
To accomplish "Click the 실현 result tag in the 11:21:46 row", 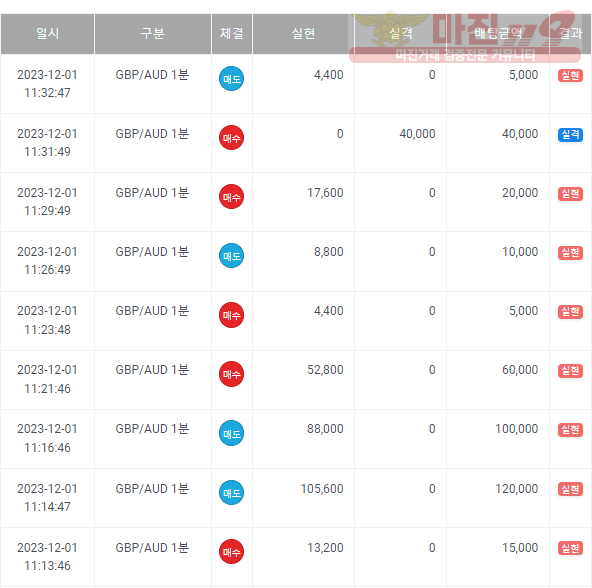I will tap(570, 370).
